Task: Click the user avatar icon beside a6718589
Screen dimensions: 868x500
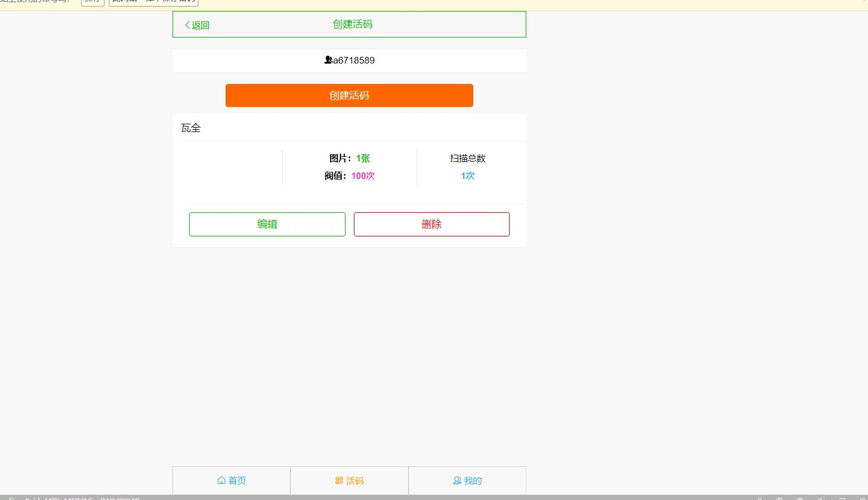Action: tap(328, 60)
